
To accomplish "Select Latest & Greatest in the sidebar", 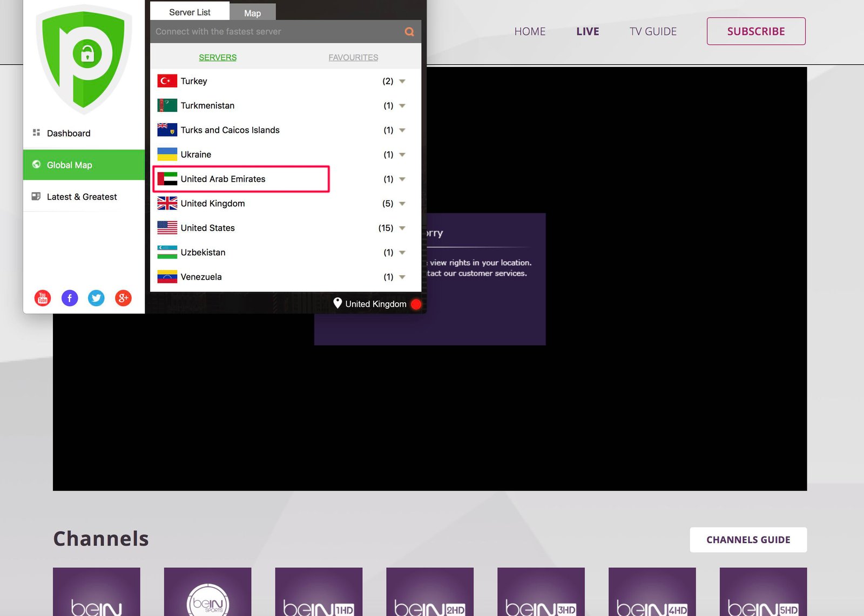I will [x=84, y=197].
